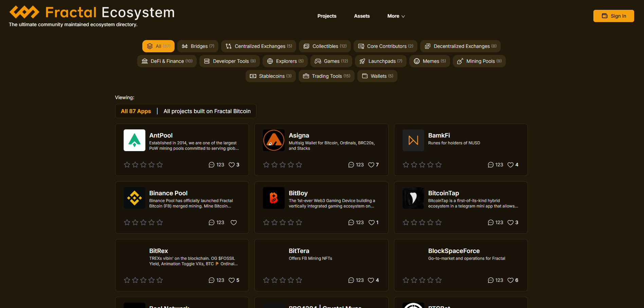The height and width of the screenshot is (308, 644).
Task: Filter by Wallets category
Action: [377, 76]
